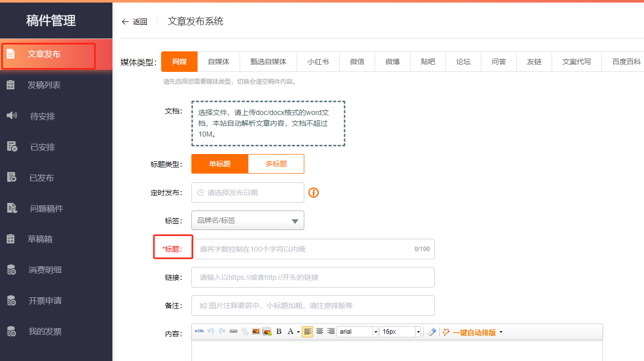Image resolution: width=644 pixels, height=361 pixels.
Task: Select the 贴吧 media type tab
Action: point(428,62)
